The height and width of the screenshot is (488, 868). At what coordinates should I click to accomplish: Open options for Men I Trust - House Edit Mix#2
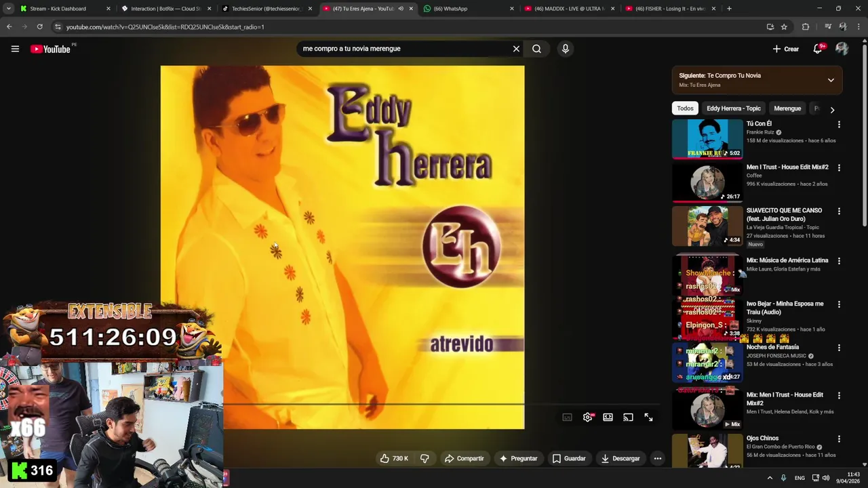(839, 167)
